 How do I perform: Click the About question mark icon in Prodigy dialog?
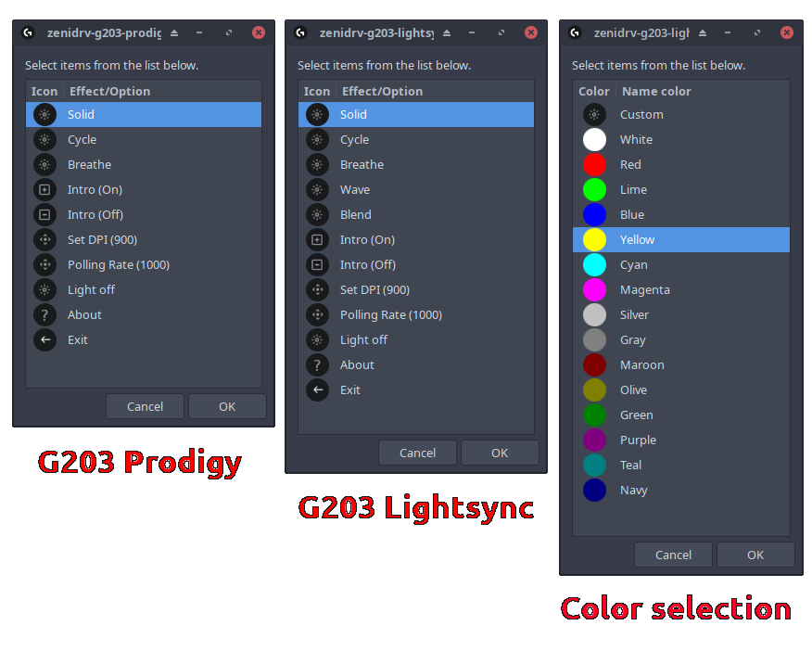click(x=45, y=314)
